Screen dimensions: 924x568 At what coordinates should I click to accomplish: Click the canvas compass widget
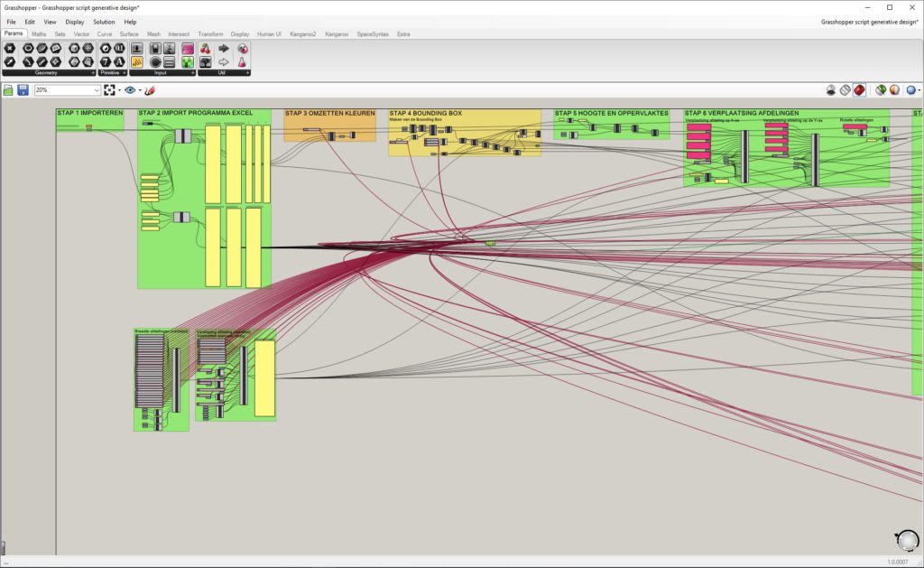pyautogui.click(x=908, y=540)
